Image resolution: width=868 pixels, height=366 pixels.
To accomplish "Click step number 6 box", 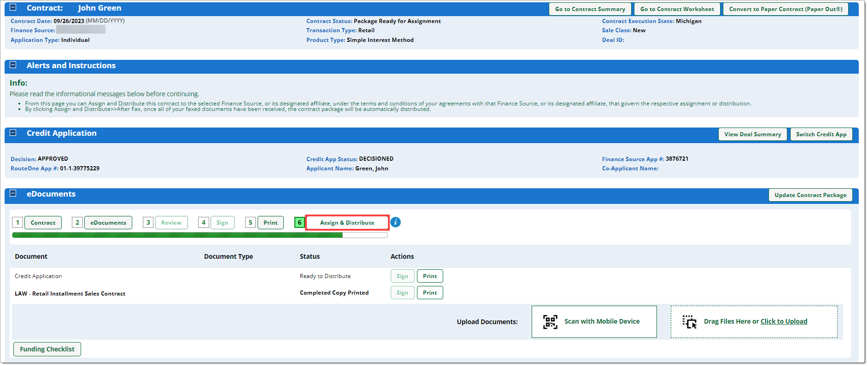I will (299, 223).
